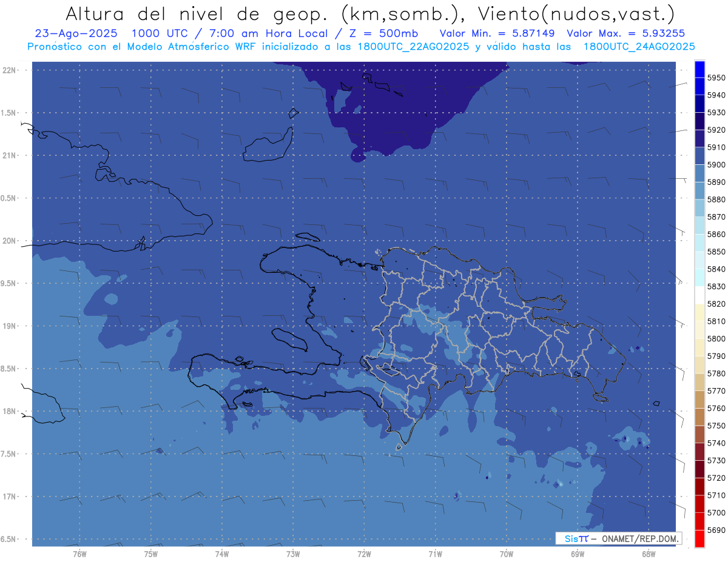The height and width of the screenshot is (562, 728).
Task: Select the color swatch between 5890 and 5900
Action: (699, 173)
